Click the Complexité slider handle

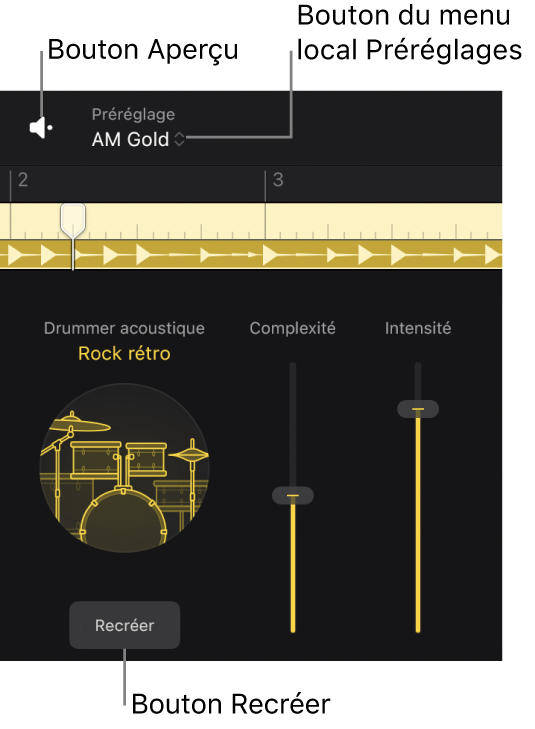pyautogui.click(x=293, y=495)
